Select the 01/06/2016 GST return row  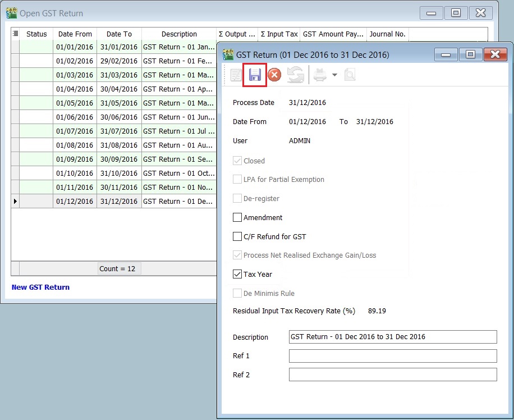tap(75, 117)
